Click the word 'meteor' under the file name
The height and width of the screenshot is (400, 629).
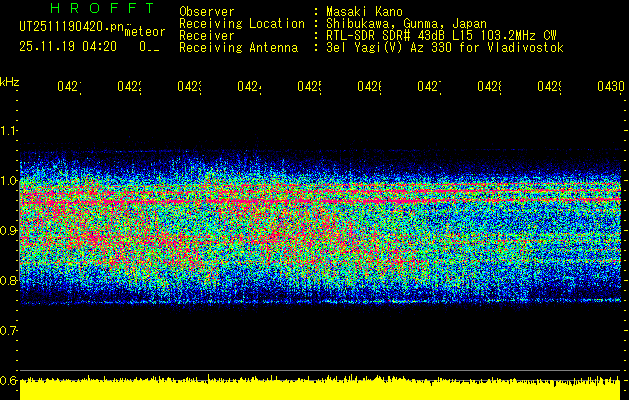[x=145, y=32]
